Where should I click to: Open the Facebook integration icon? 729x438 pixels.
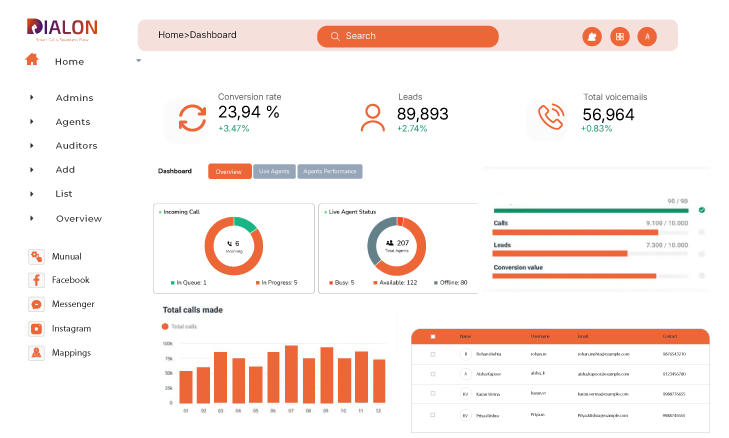pyautogui.click(x=36, y=280)
